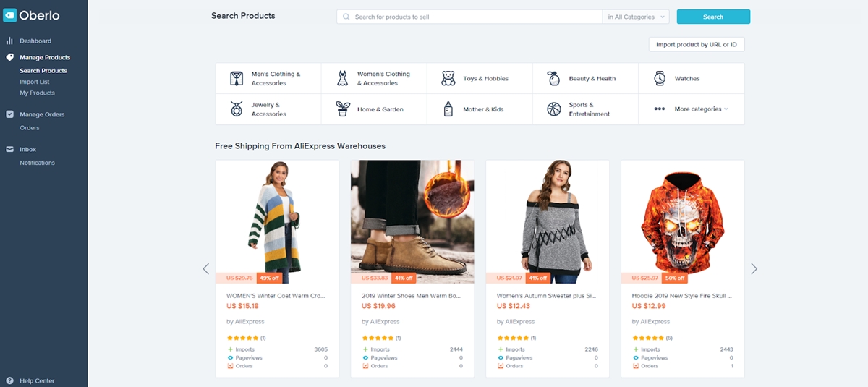Click 'Hoodie 2019 New Style Fire Skull' title
The height and width of the screenshot is (387, 868).
pyautogui.click(x=682, y=296)
